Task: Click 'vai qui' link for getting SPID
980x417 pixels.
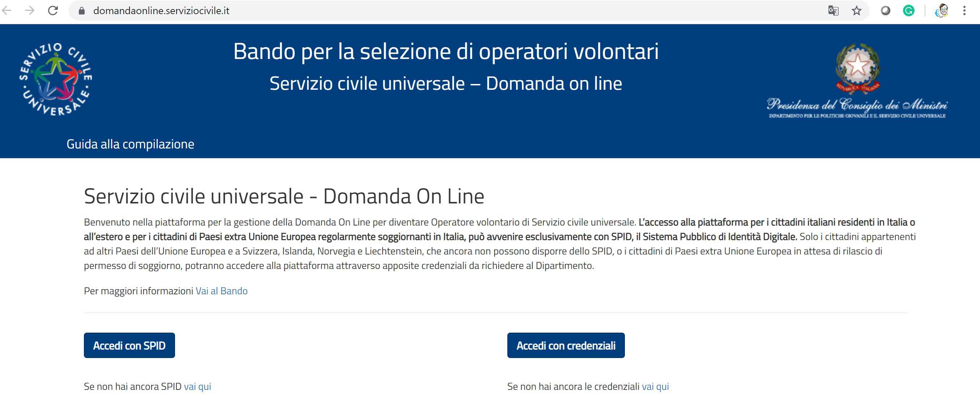Action: [197, 387]
